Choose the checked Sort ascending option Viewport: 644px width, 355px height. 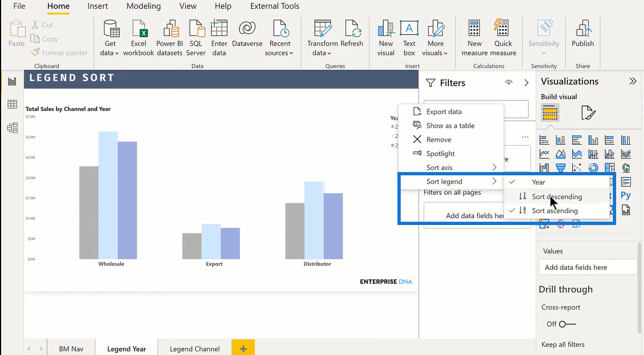[x=556, y=210]
